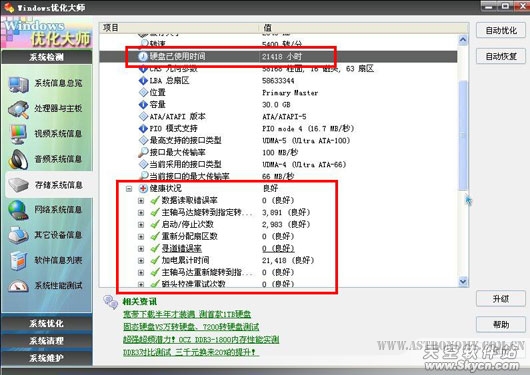Open 存储系统信息 hard drive icon

pyautogui.click(x=18, y=185)
